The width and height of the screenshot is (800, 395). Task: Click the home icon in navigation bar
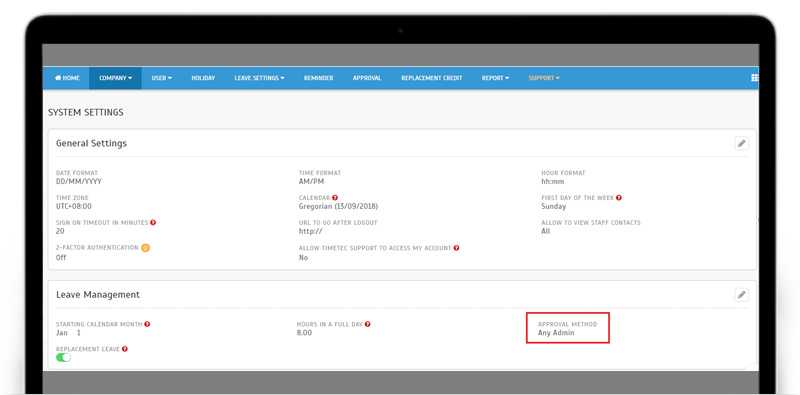tap(58, 78)
